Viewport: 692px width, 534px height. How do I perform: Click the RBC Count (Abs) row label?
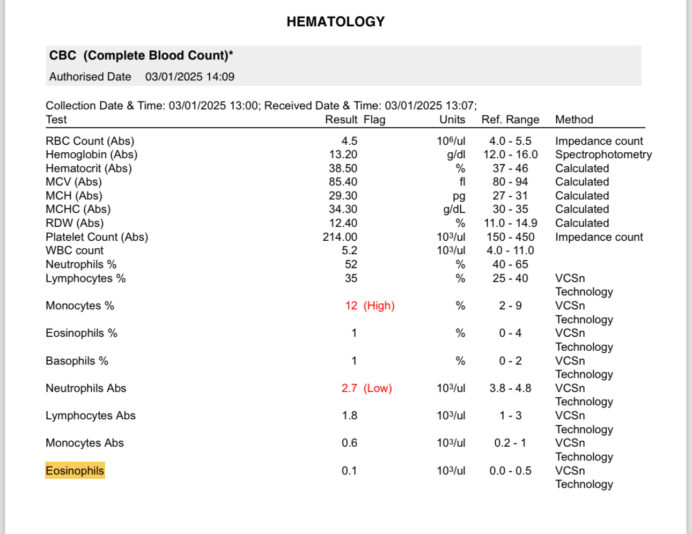click(90, 141)
